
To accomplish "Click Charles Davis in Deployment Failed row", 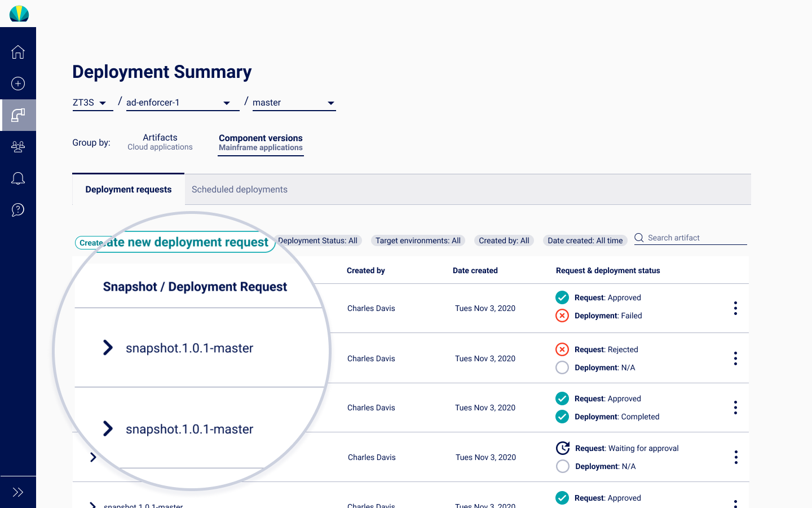I will point(371,308).
